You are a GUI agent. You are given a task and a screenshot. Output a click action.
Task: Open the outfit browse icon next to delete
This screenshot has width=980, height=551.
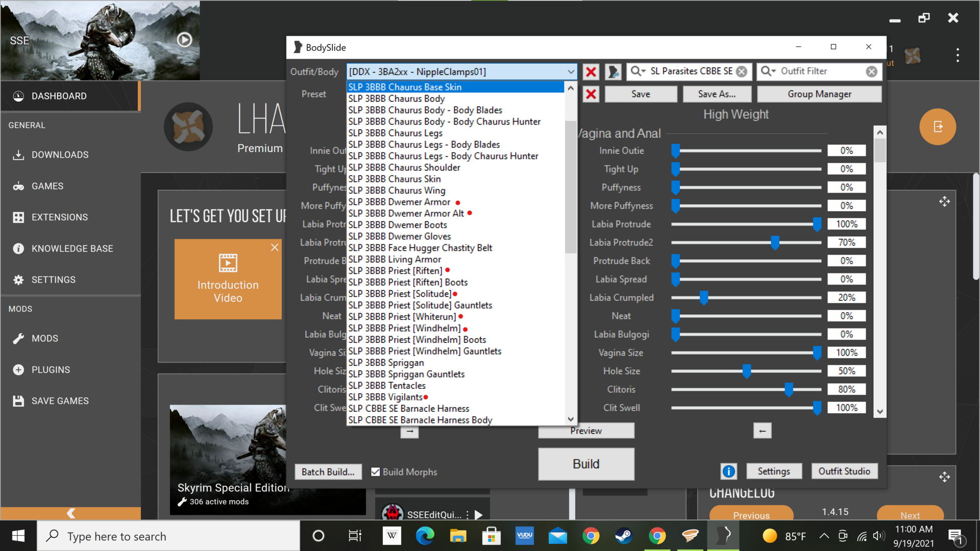pos(613,72)
